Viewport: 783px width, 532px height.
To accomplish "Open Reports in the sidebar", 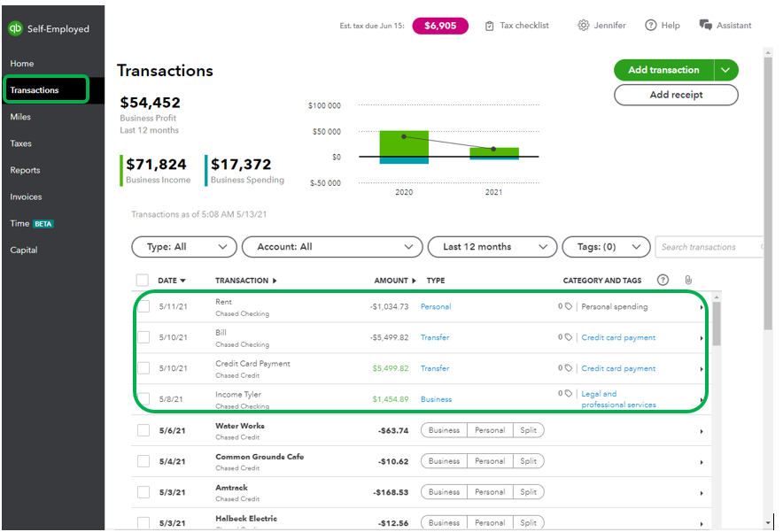I will pyautogui.click(x=25, y=170).
